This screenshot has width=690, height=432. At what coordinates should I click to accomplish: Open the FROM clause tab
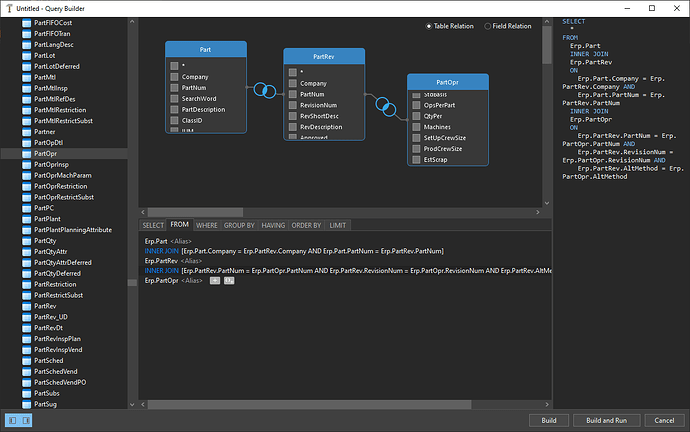pyautogui.click(x=180, y=224)
